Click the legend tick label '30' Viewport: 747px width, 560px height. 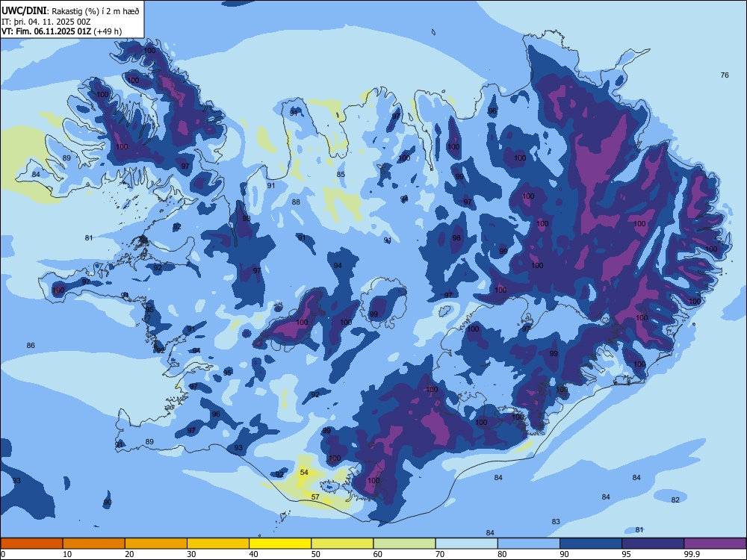(191, 554)
